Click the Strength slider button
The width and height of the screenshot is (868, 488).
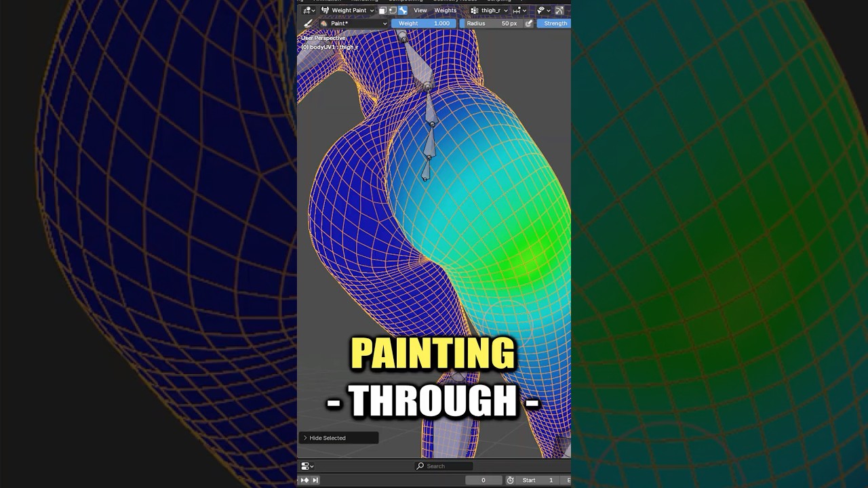click(x=555, y=23)
